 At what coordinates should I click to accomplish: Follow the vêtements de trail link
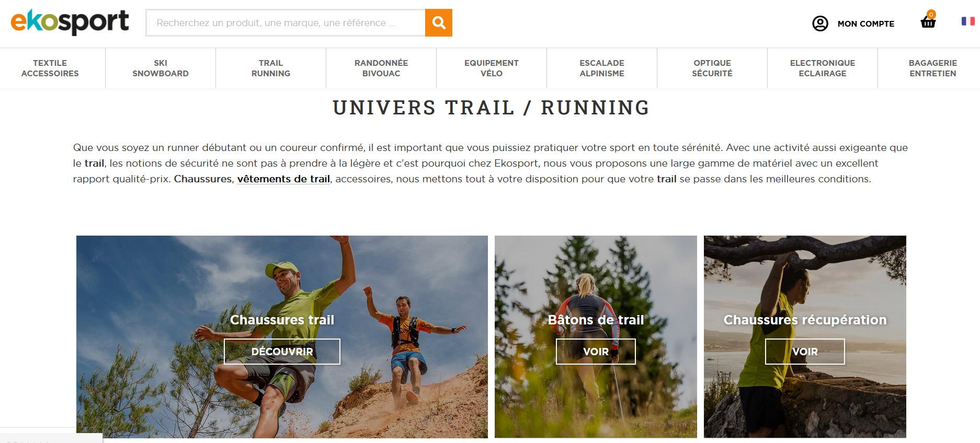[x=283, y=179]
